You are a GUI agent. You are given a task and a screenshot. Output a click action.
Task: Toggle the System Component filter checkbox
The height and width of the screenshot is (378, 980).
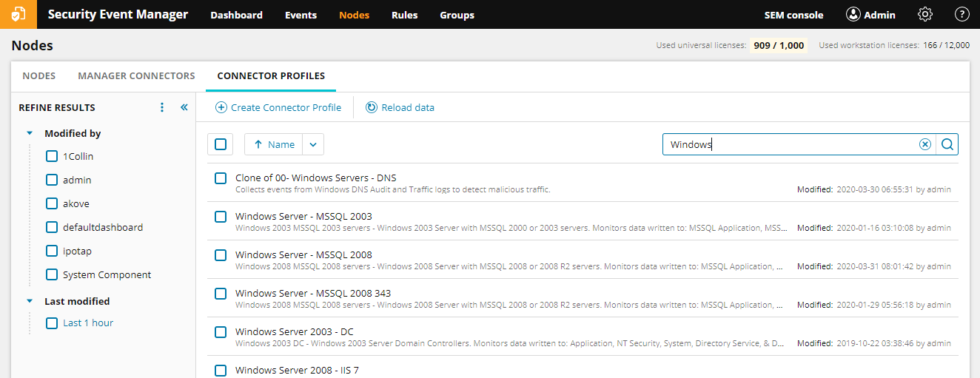pyautogui.click(x=52, y=274)
